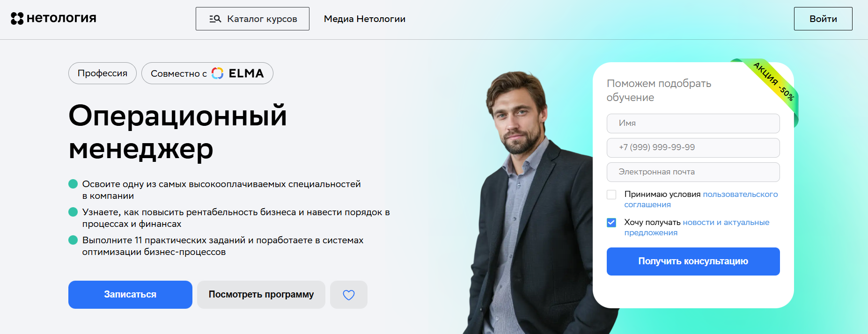This screenshot has width=868, height=334.
Task: Focus the Имя input field
Action: click(x=693, y=123)
